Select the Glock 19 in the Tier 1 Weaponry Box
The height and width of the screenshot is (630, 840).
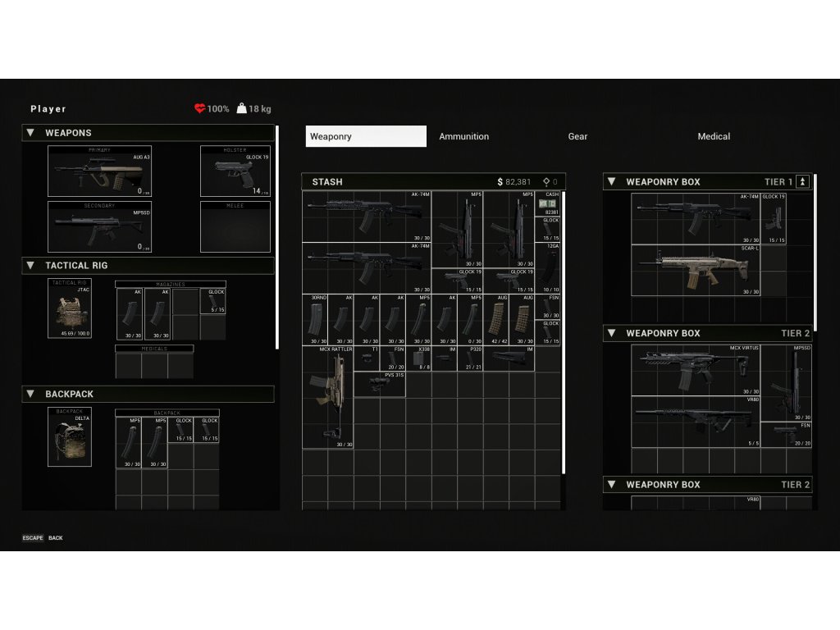click(x=774, y=218)
